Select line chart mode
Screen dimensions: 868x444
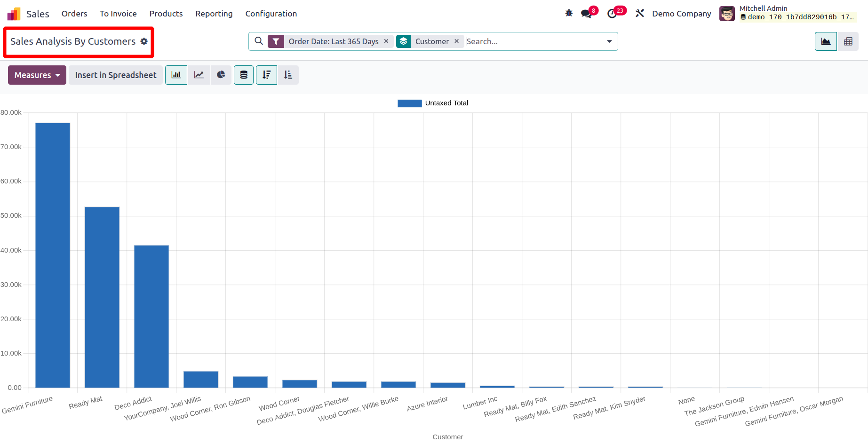199,75
